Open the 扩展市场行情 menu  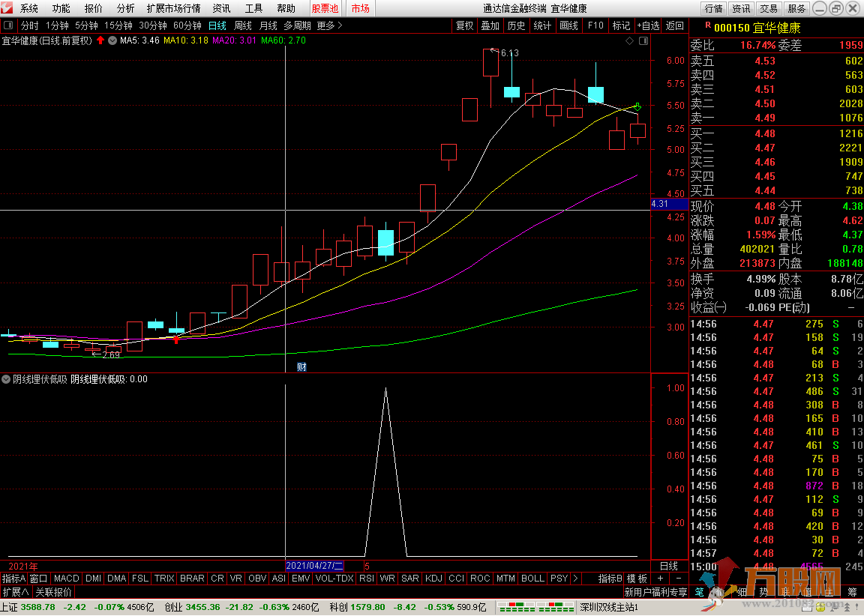[173, 8]
